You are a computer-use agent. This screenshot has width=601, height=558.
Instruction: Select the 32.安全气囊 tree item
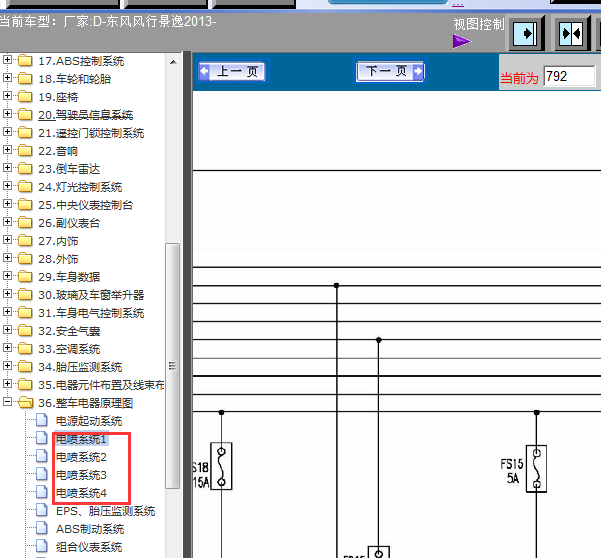[69, 331]
